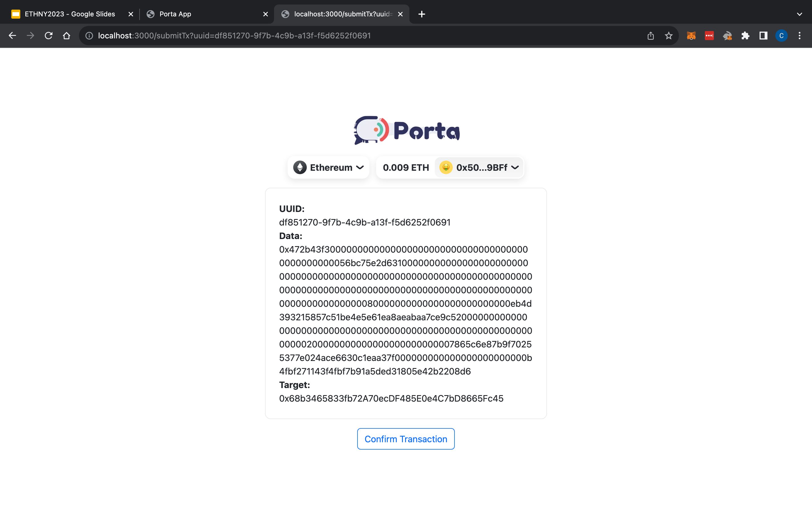Click the share page icon
The width and height of the screenshot is (812, 508).
[x=651, y=36]
